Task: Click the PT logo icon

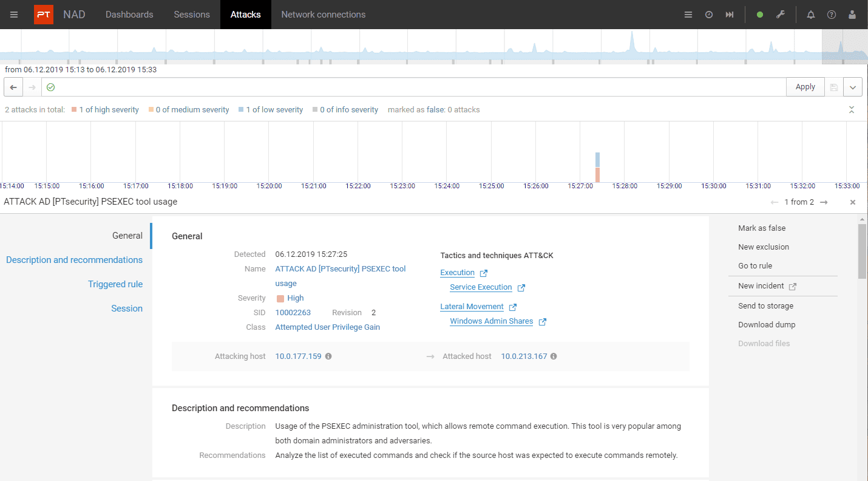Action: (44, 15)
